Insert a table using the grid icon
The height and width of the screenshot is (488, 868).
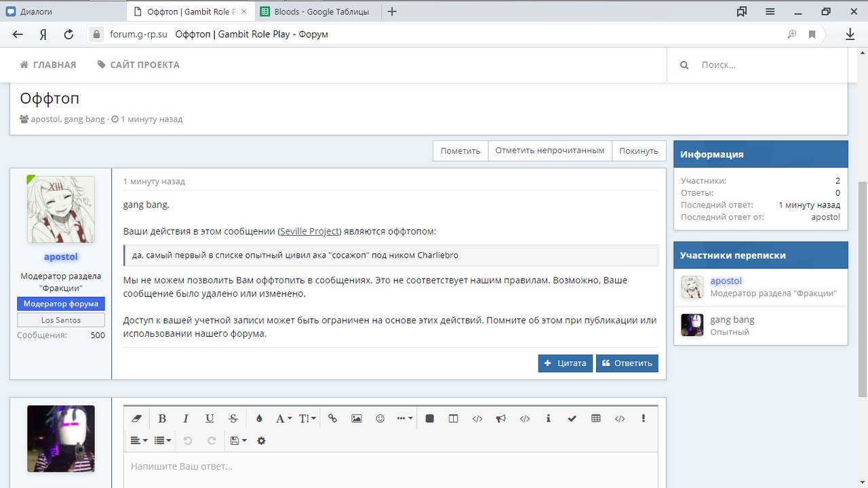(596, 419)
